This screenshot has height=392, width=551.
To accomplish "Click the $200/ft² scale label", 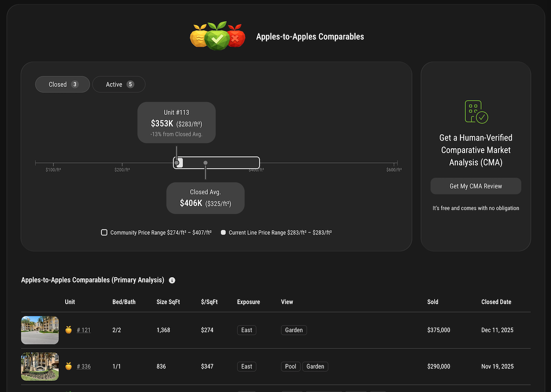I will 122,170.
